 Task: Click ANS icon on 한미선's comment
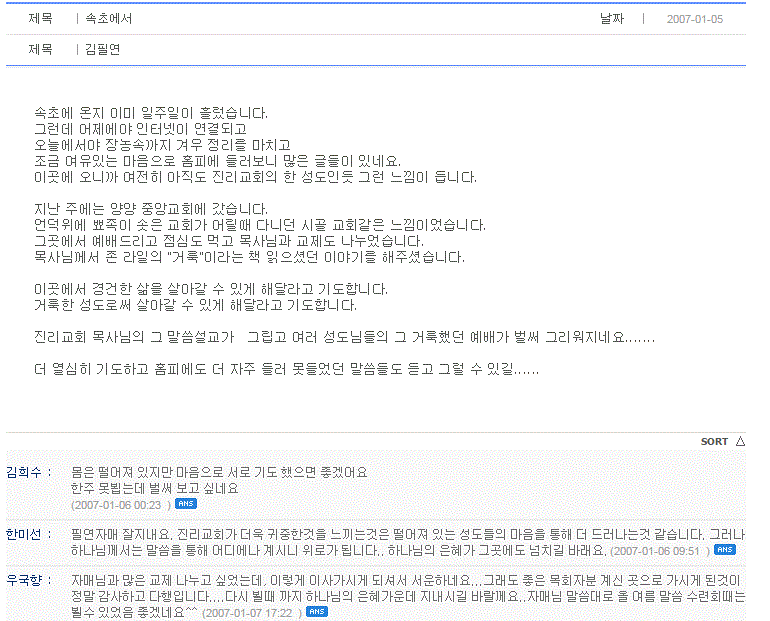click(x=725, y=549)
